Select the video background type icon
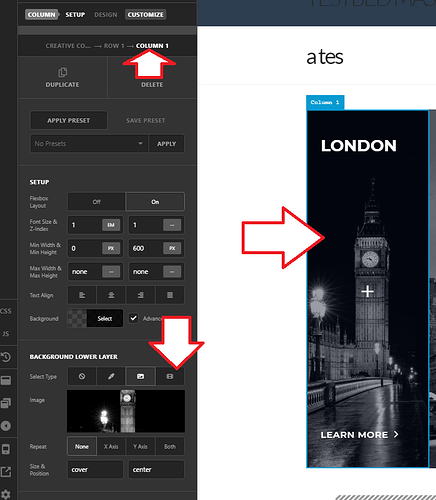 pos(170,376)
